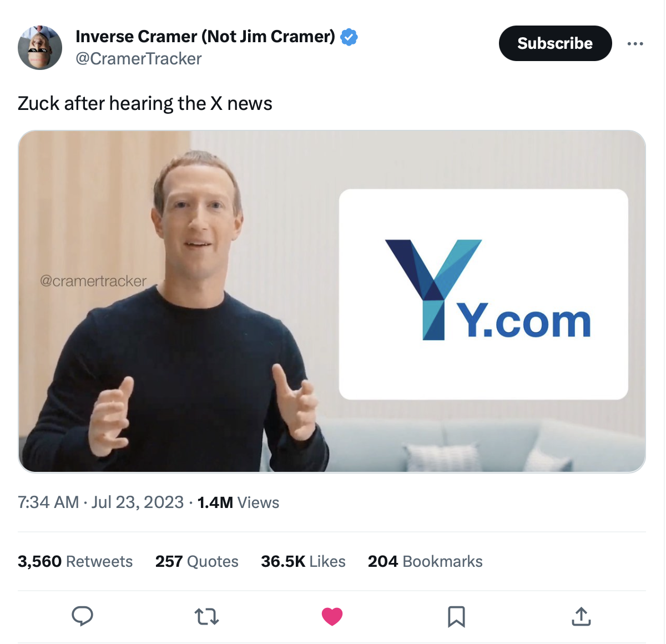View the 3,560 Retweets list
This screenshot has width=666, height=644.
[x=75, y=561]
